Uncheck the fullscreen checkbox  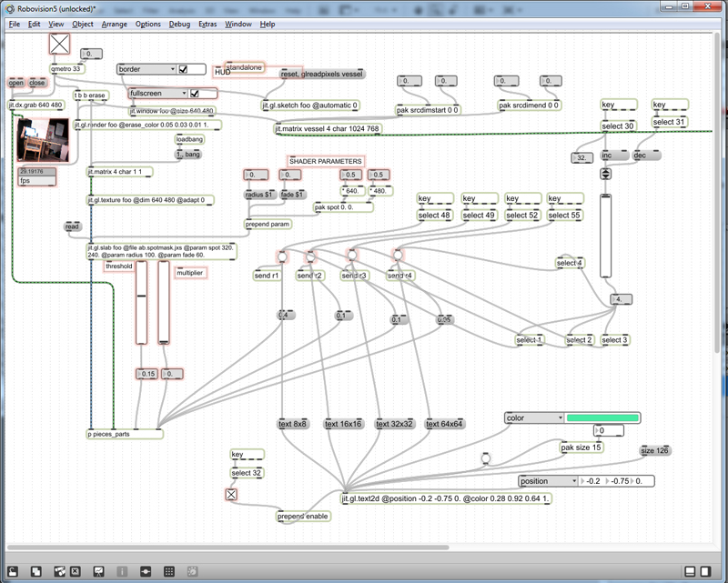(x=194, y=93)
